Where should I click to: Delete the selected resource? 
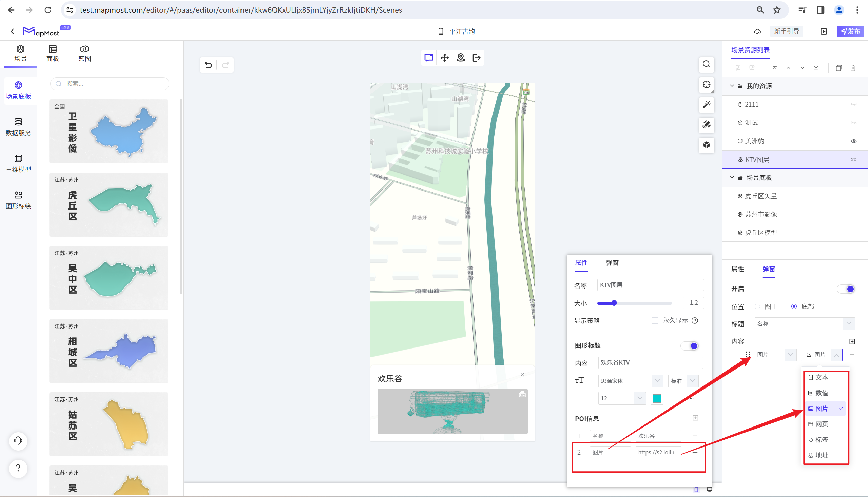click(x=853, y=68)
